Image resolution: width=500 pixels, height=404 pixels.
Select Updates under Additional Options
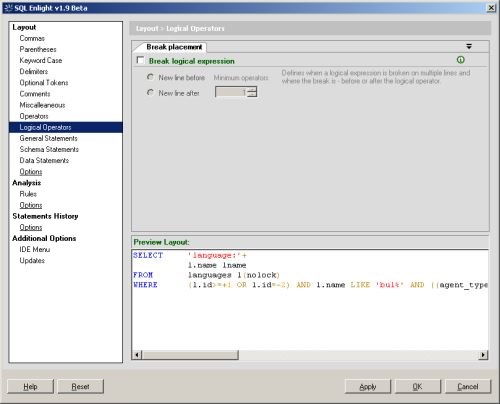(32, 260)
